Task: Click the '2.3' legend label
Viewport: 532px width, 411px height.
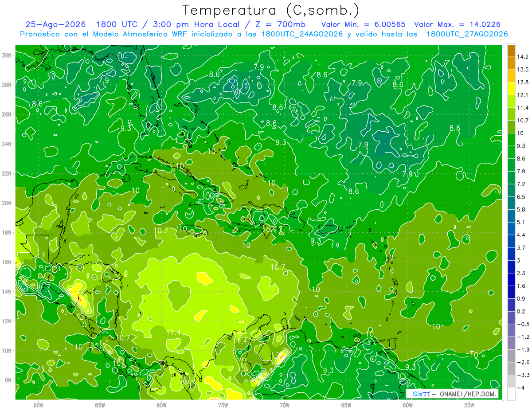Action: (x=521, y=273)
